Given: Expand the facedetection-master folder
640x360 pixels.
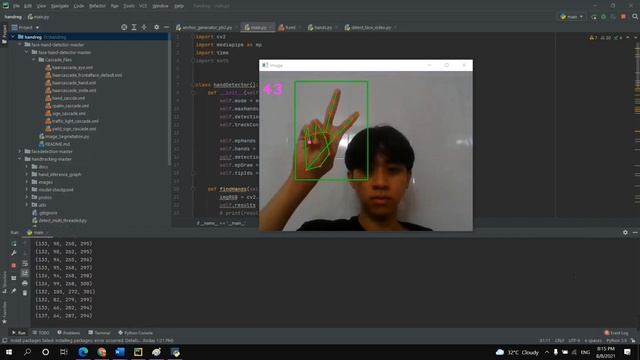Looking at the screenshot, I should coord(20,151).
